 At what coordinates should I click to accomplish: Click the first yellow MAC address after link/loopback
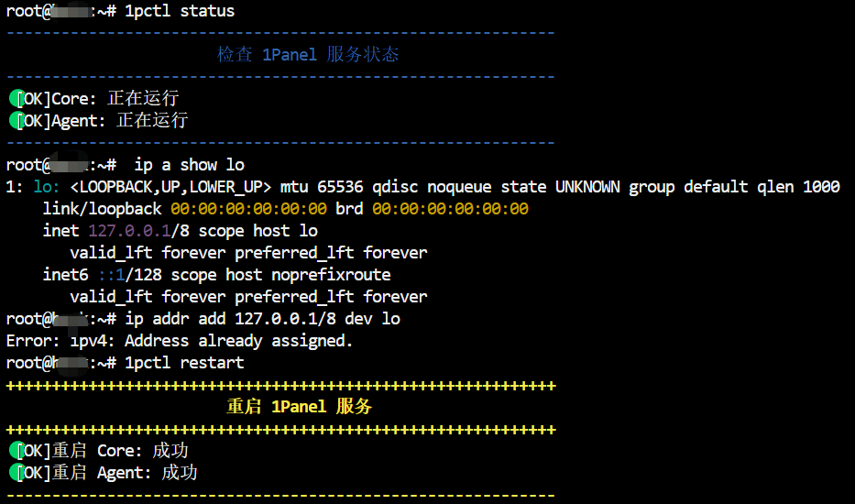point(248,208)
